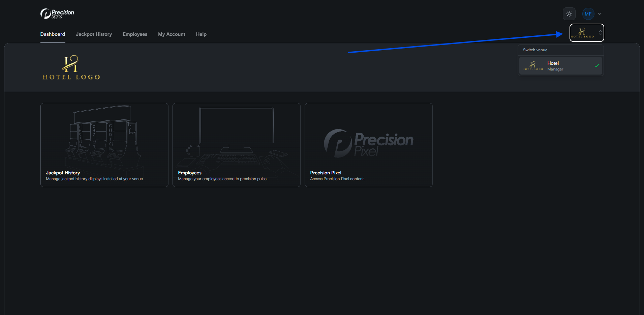Click the green checkmark next to Hotel
644x315 pixels.
coord(596,66)
